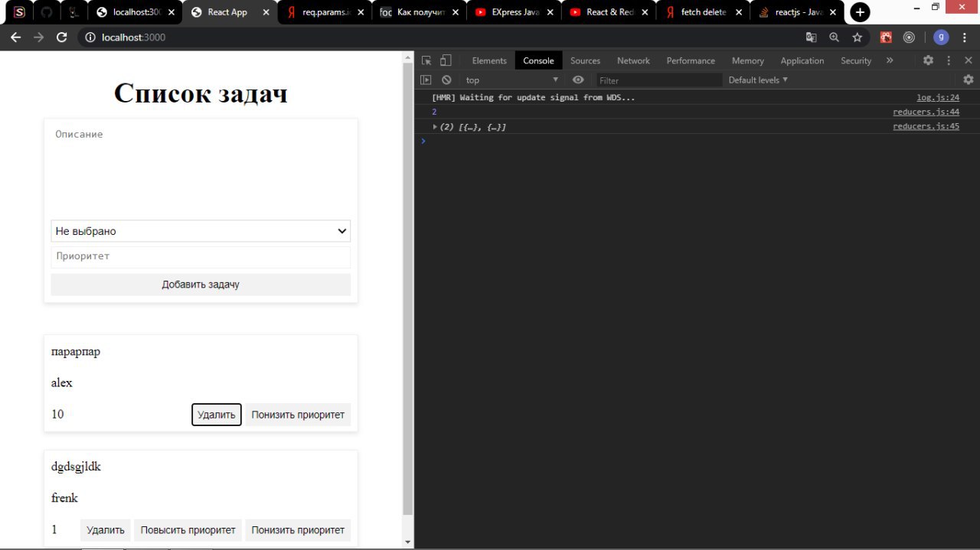Open the React & Redux YouTube tab

[608, 12]
